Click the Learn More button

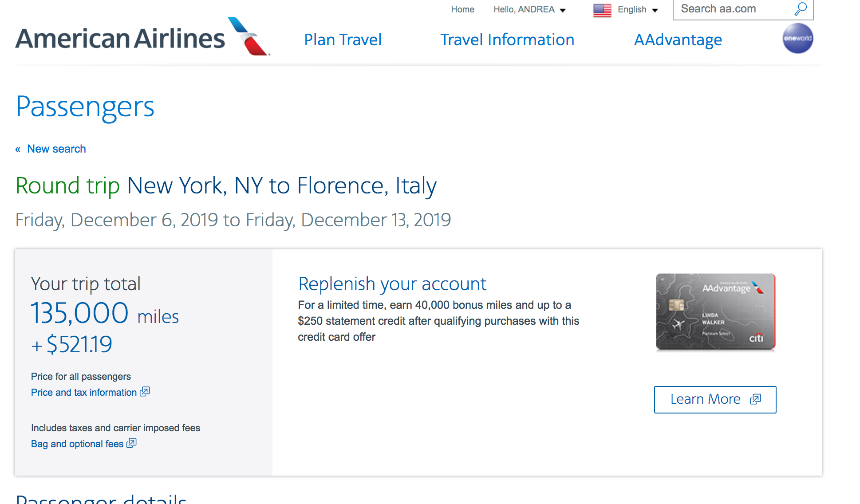(x=714, y=399)
